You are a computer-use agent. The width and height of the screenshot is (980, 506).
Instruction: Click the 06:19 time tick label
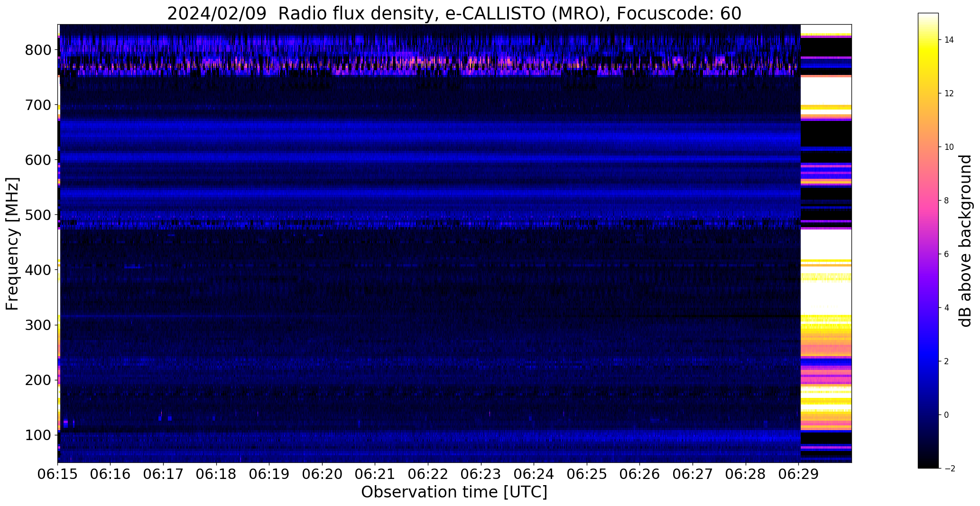tap(269, 475)
